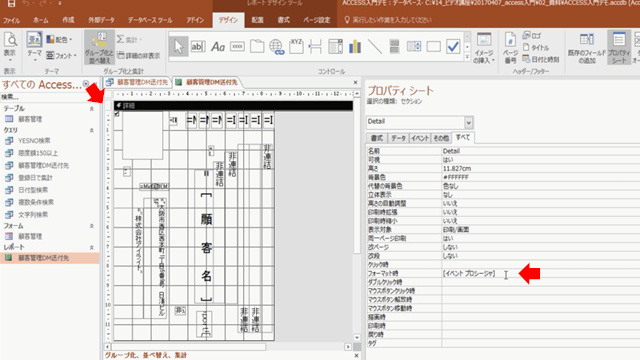
Task: Switch to the 配置 ribbon tab
Action: [257, 20]
